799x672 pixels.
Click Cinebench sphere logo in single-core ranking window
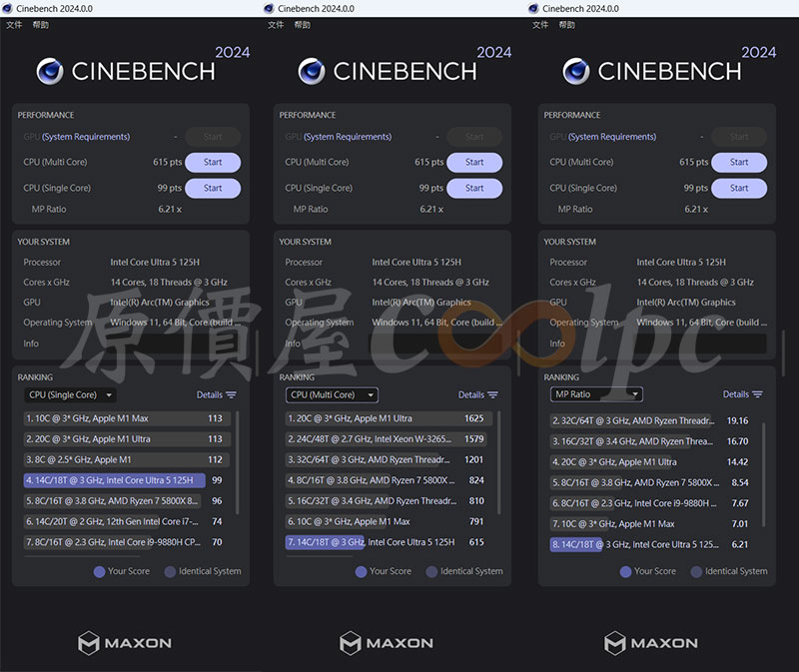coord(50,71)
